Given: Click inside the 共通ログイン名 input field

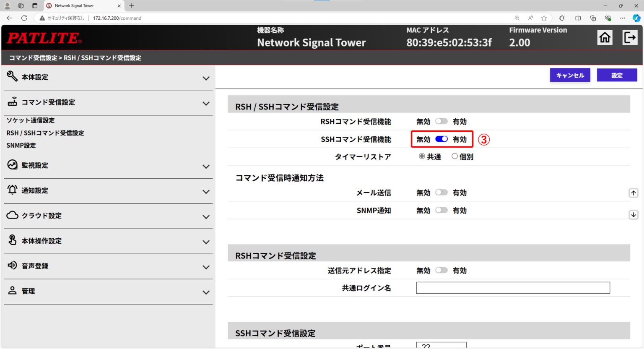Looking at the screenshot, I should coord(512,287).
